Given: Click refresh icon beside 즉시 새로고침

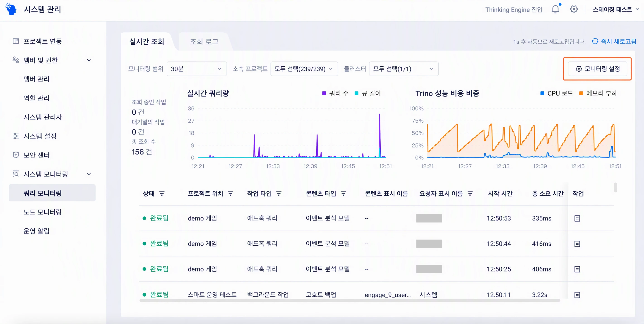Looking at the screenshot, I should [x=595, y=41].
